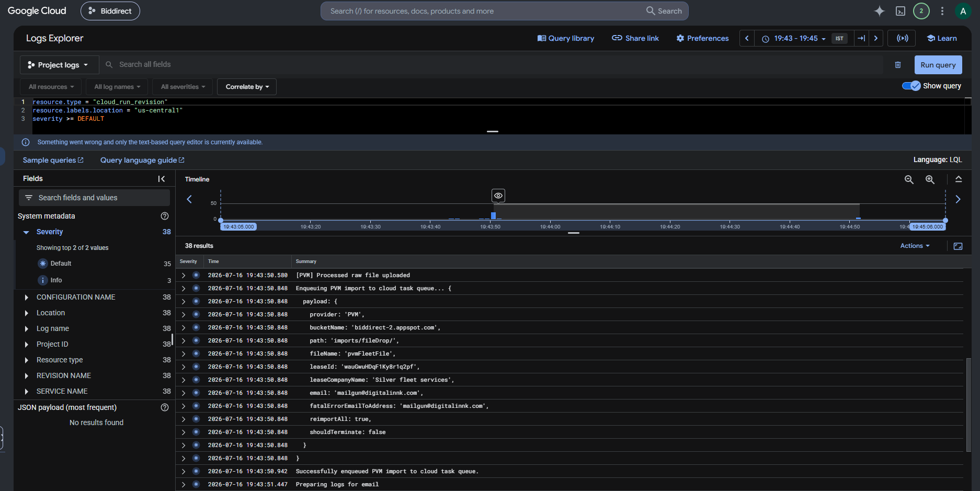This screenshot has width=980, height=491.
Task: Expand the Processed raw file uploaded log row
Action: tap(184, 275)
